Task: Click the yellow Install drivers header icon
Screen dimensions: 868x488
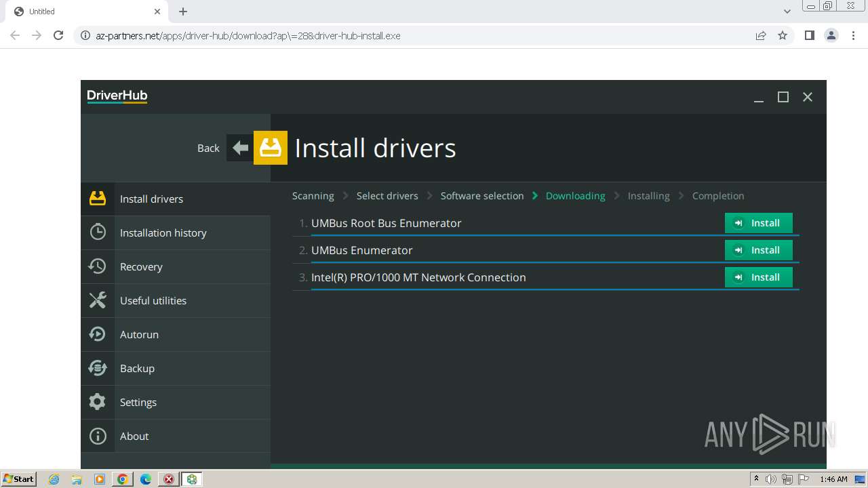Action: pos(271,148)
